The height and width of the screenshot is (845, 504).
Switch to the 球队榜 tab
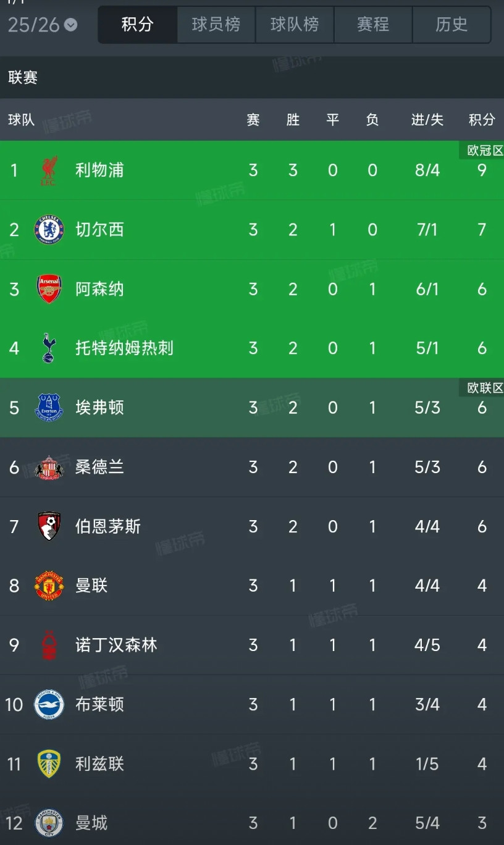click(x=295, y=25)
